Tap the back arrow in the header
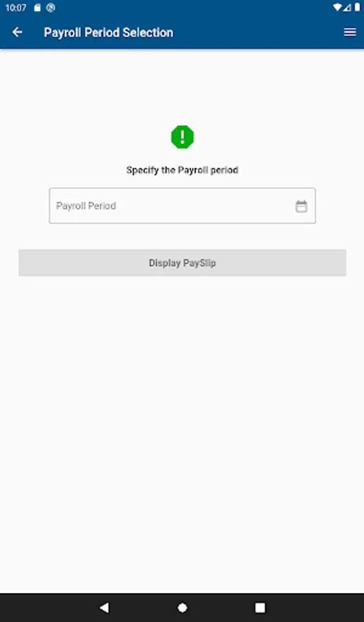The height and width of the screenshot is (622, 364). click(17, 32)
